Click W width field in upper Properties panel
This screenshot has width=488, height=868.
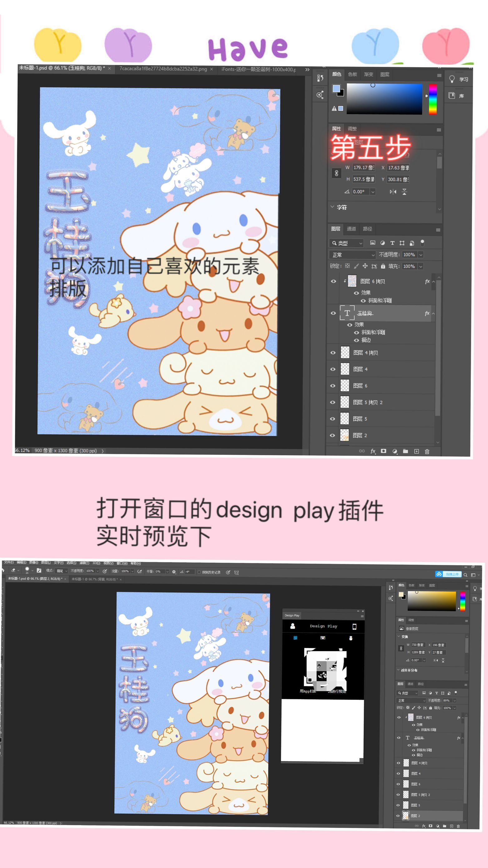[x=364, y=167]
